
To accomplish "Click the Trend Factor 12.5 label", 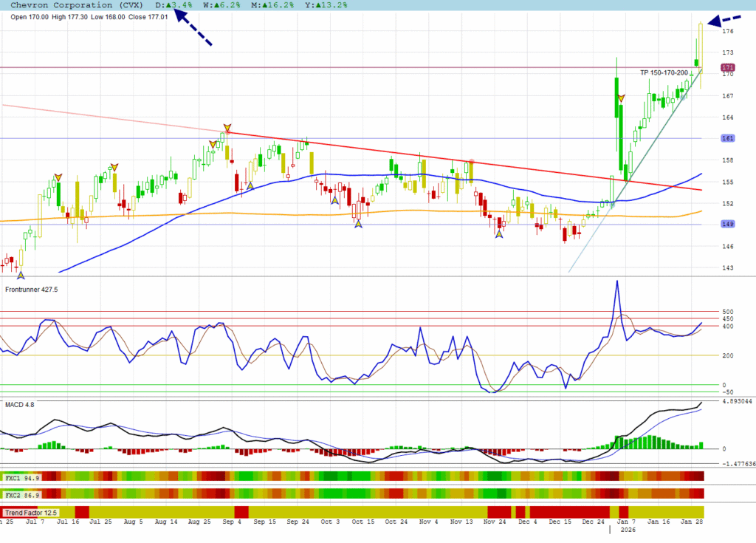I will click(x=31, y=512).
